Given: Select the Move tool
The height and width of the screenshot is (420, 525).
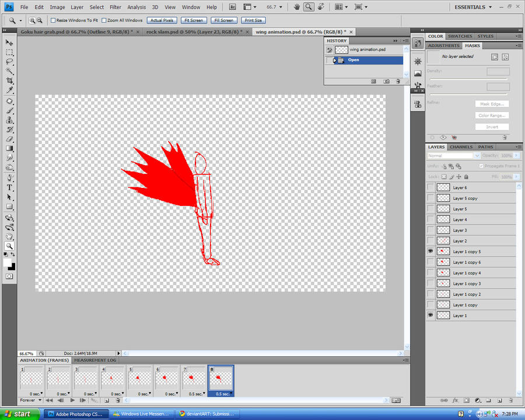Looking at the screenshot, I should pyautogui.click(x=9, y=42).
